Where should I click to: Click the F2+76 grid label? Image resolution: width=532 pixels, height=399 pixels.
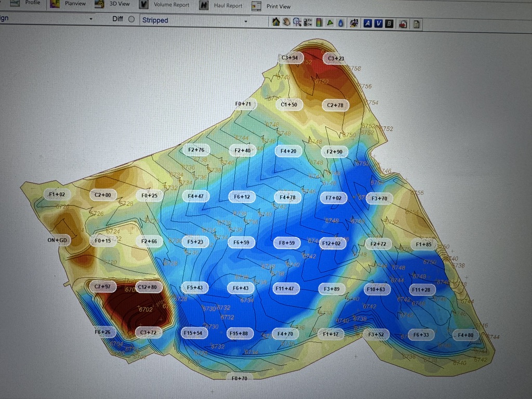pos(196,150)
